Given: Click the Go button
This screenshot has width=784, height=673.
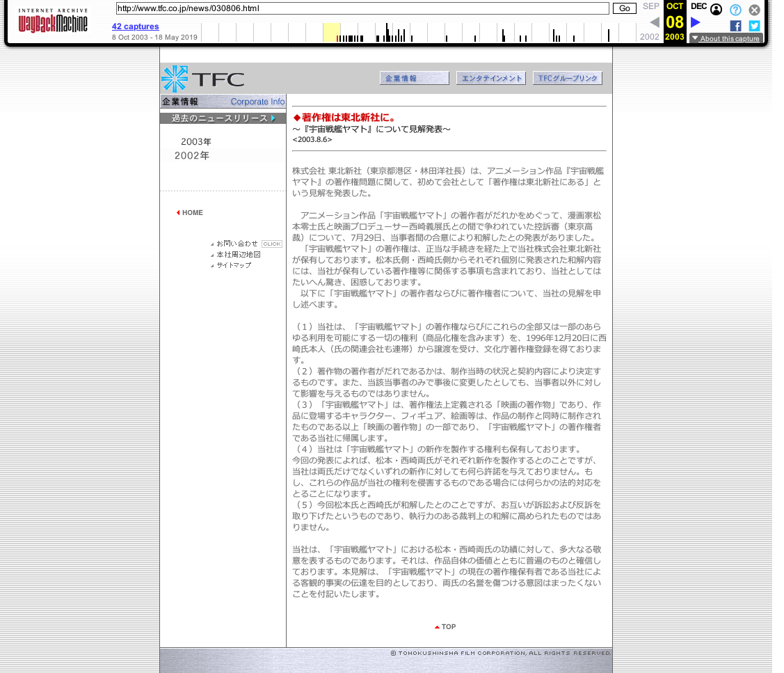Looking at the screenshot, I should coord(625,8).
